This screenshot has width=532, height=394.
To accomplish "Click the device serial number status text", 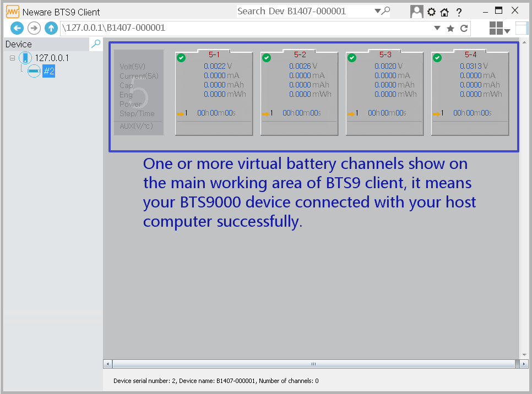I will [216, 381].
